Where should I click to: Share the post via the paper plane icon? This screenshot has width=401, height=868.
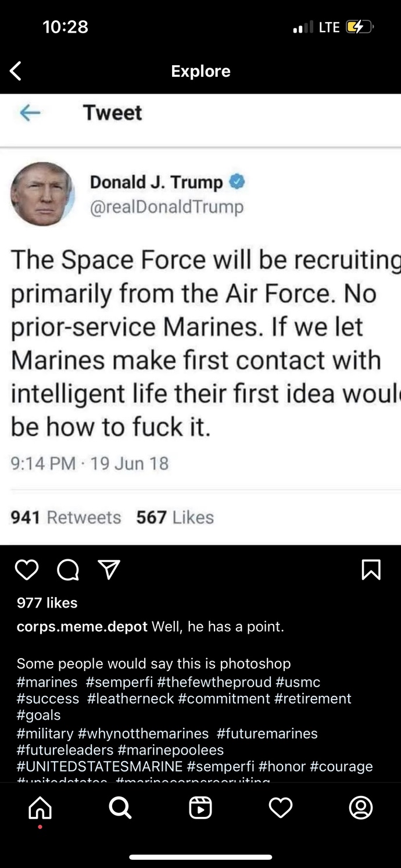click(109, 570)
